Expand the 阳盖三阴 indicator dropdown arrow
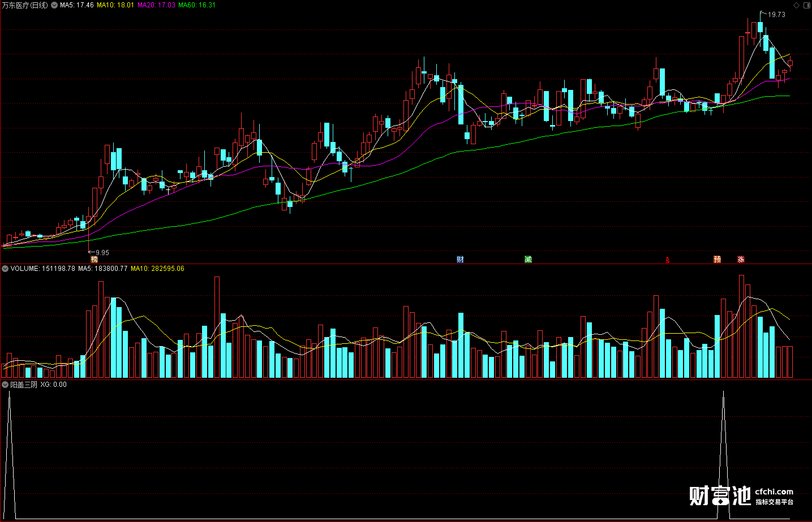The width and height of the screenshot is (812, 522). coord(5,385)
